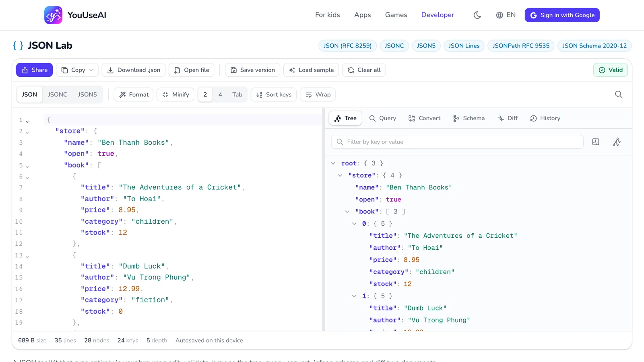644x362 pixels.
Task: Collapse the root node in tree
Action: point(333,163)
